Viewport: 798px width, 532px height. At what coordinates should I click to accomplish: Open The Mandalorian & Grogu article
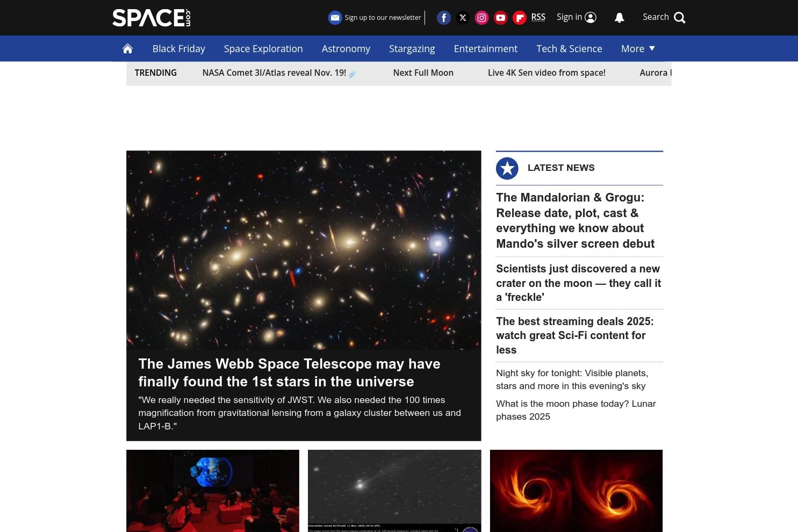575,220
